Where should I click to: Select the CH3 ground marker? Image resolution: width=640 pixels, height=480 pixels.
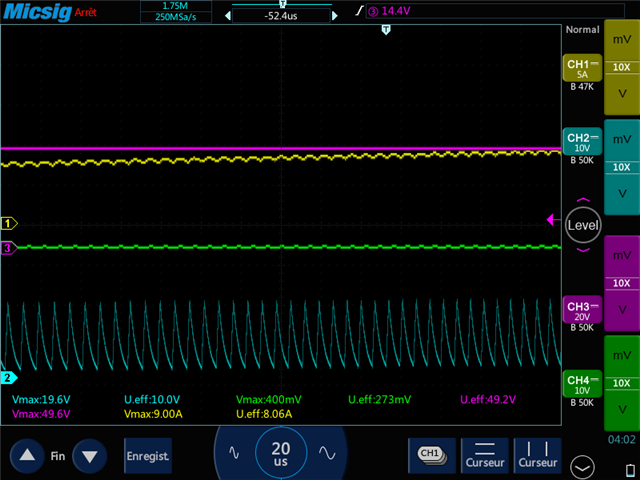[x=9, y=248]
